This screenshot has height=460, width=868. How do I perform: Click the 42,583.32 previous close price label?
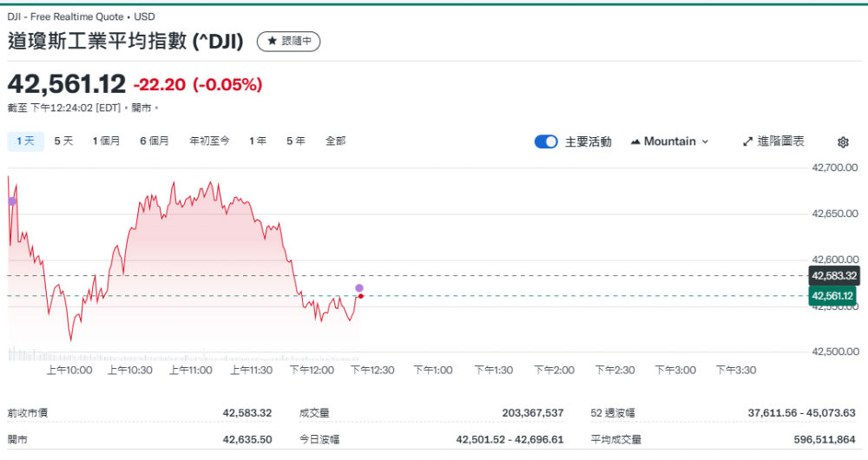[x=832, y=276]
